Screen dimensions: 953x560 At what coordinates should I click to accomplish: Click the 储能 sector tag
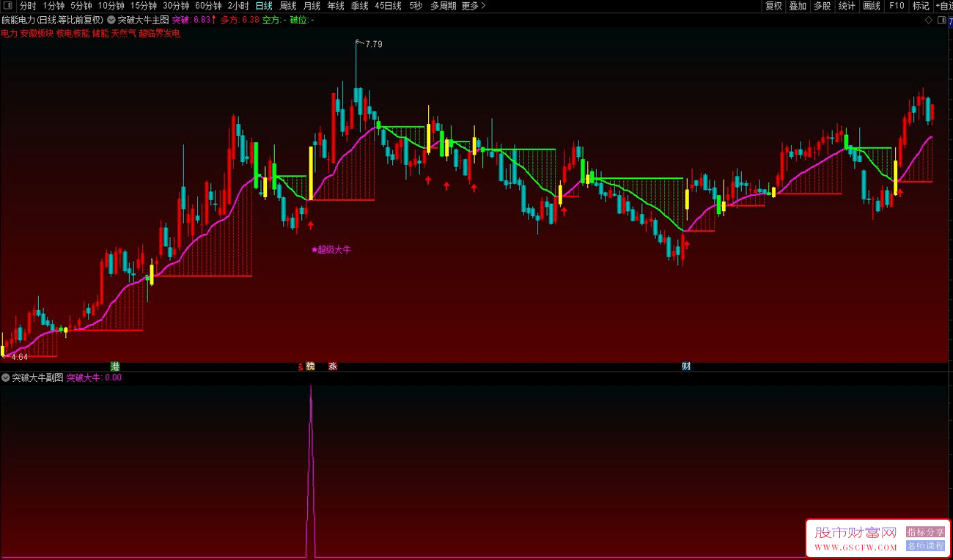(x=100, y=34)
